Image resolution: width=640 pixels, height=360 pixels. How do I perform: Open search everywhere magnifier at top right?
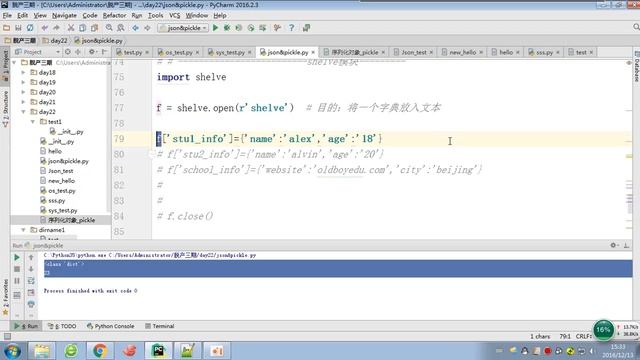coord(636,27)
